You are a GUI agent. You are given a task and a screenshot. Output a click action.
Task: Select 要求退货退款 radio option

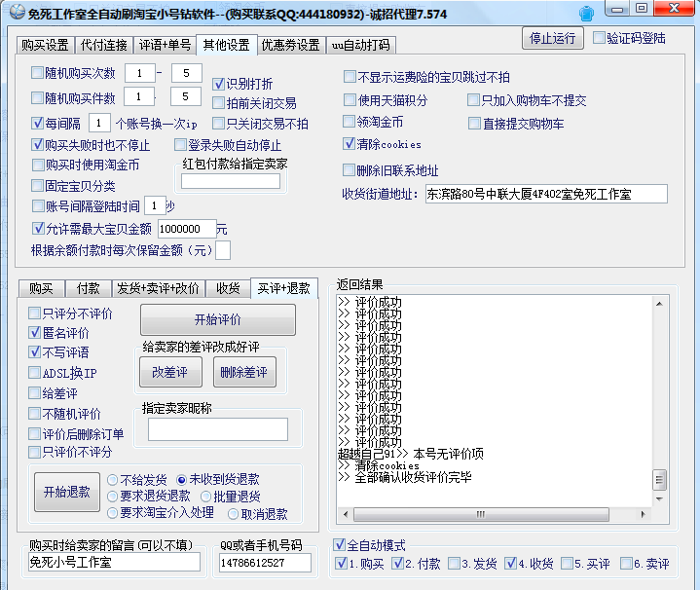pos(113,497)
